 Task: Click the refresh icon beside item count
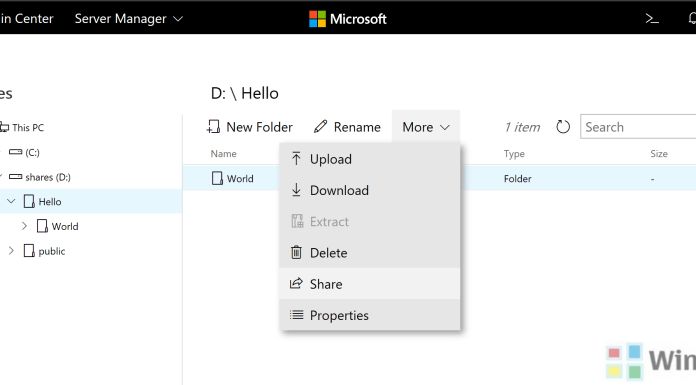click(x=563, y=127)
